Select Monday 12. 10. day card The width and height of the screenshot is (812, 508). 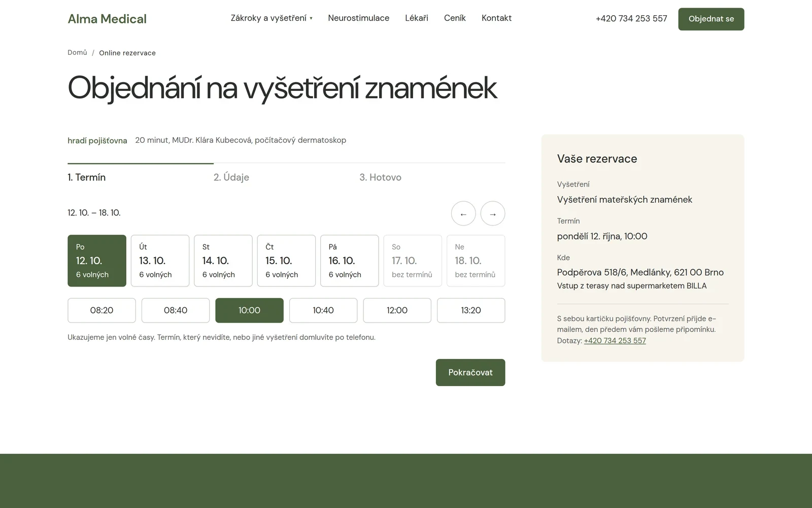97,261
